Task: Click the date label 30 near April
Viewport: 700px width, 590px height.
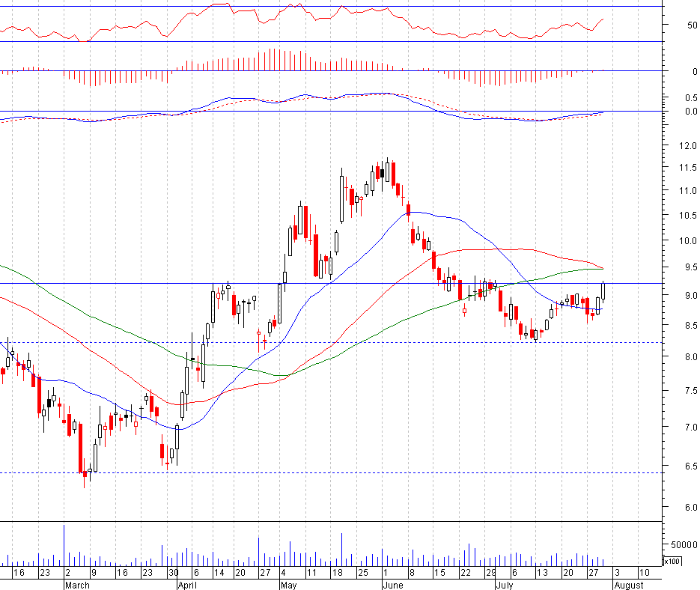Action: coord(173,573)
